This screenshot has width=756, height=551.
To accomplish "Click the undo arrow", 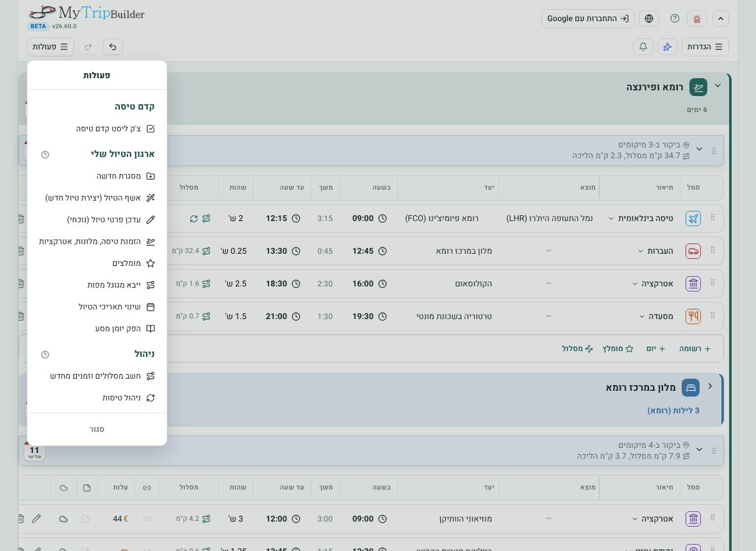I will [x=113, y=47].
